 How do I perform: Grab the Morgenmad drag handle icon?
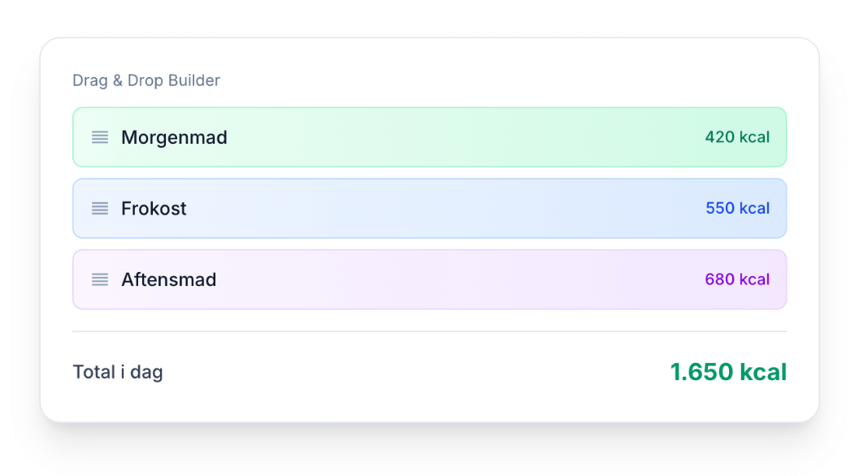(x=100, y=137)
